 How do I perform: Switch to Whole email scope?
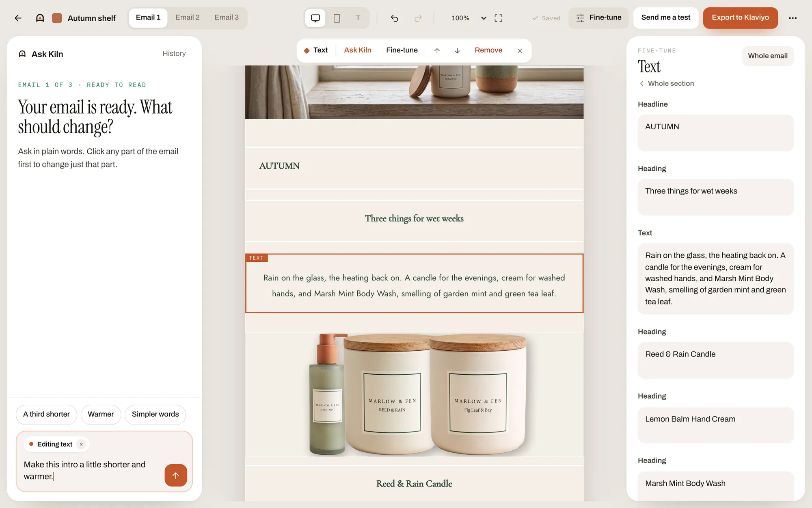pos(767,56)
